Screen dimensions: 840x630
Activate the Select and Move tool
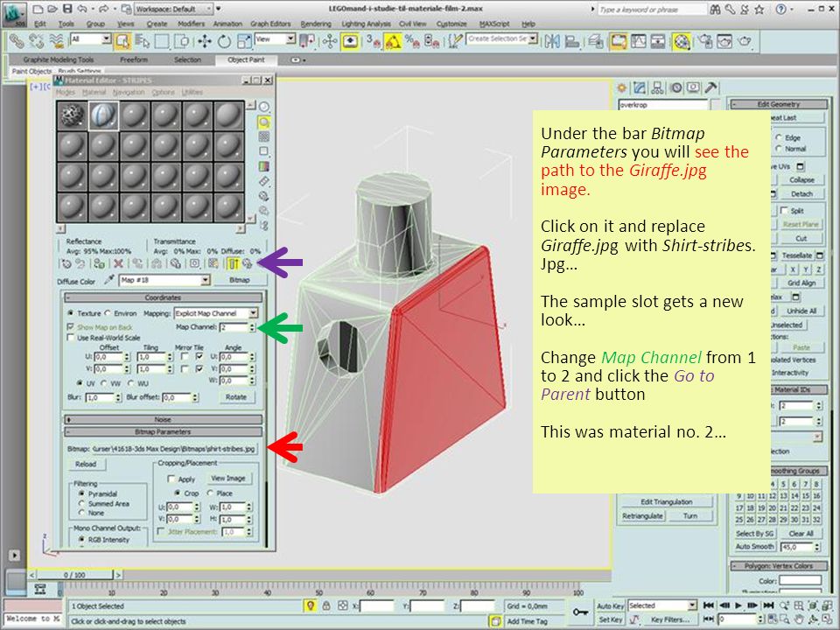[204, 41]
